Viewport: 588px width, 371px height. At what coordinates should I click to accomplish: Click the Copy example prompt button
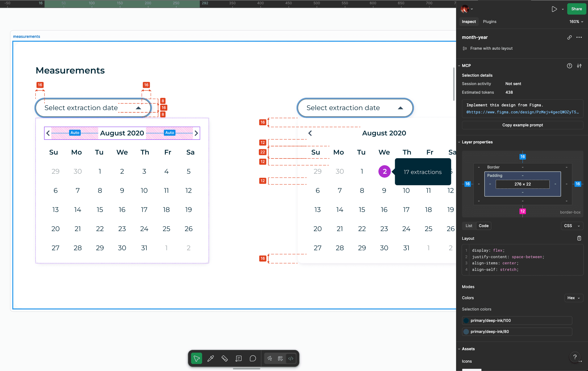522,125
